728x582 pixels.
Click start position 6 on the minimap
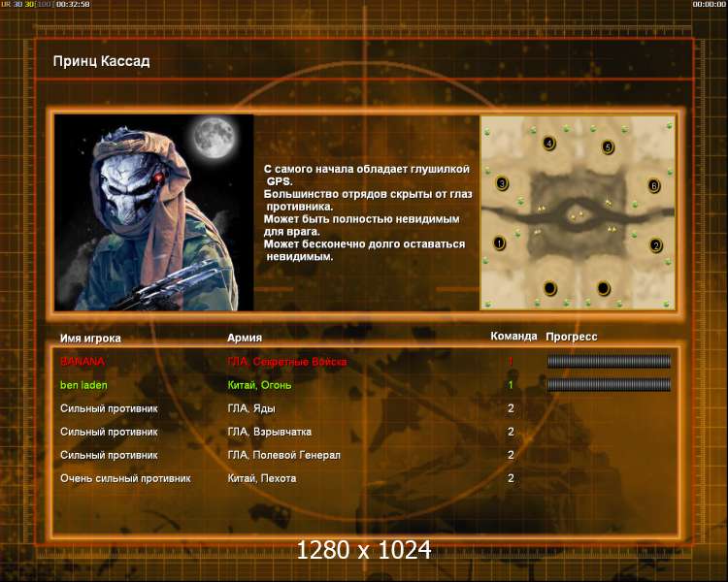[x=653, y=185]
